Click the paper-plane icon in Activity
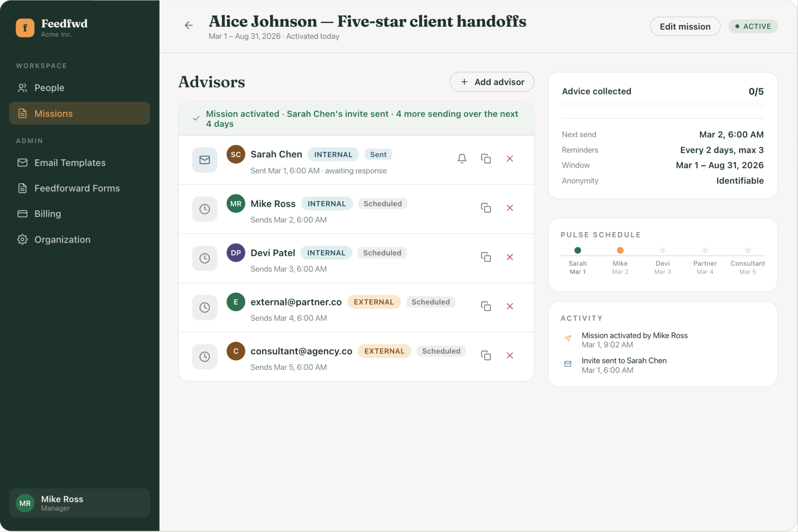 tap(568, 338)
